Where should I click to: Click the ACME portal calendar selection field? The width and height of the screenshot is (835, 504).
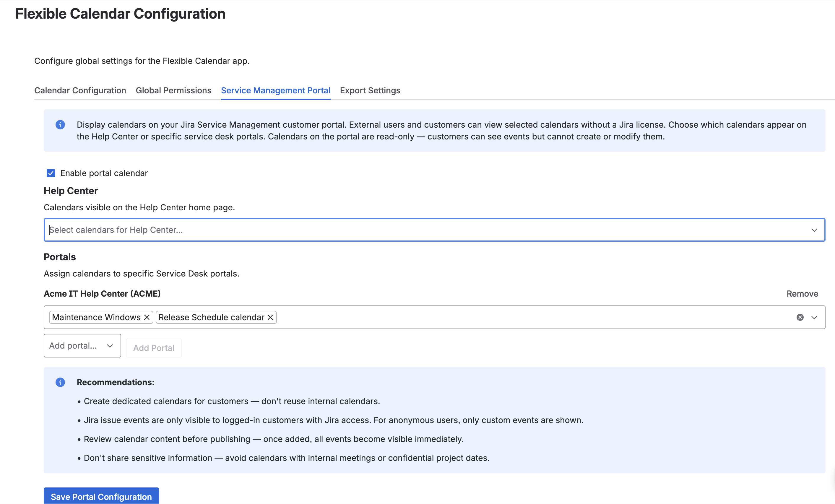508,317
